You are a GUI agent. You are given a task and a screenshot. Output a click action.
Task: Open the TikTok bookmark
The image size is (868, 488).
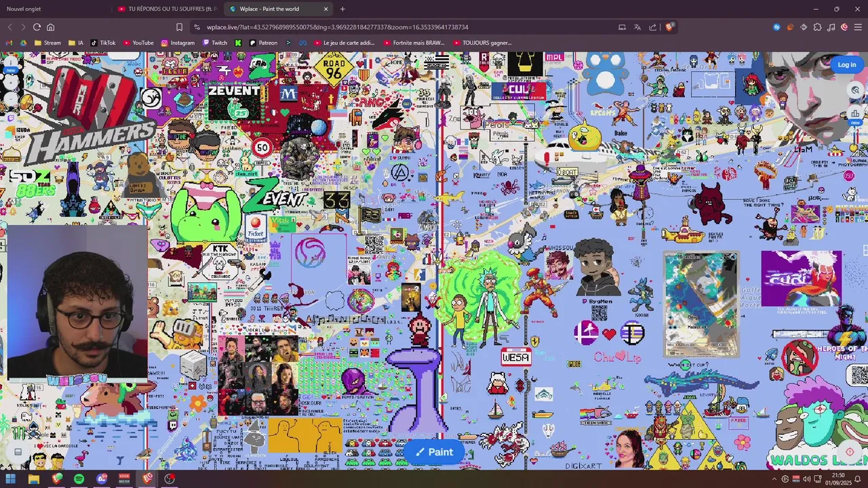click(x=103, y=43)
